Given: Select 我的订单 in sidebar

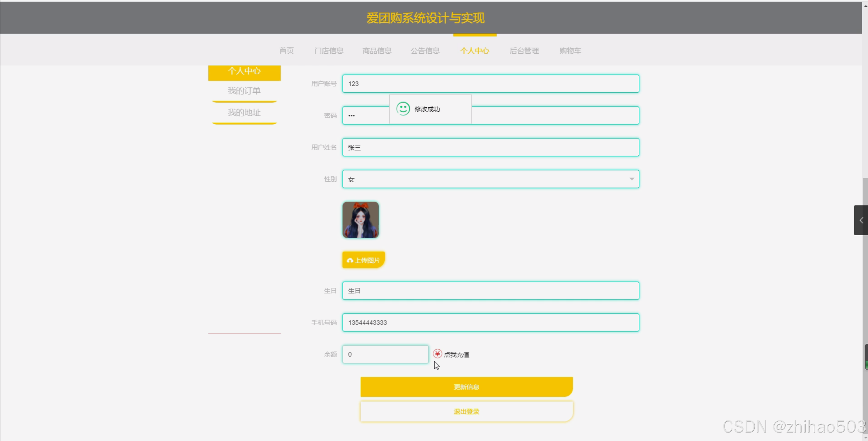Looking at the screenshot, I should tap(244, 91).
